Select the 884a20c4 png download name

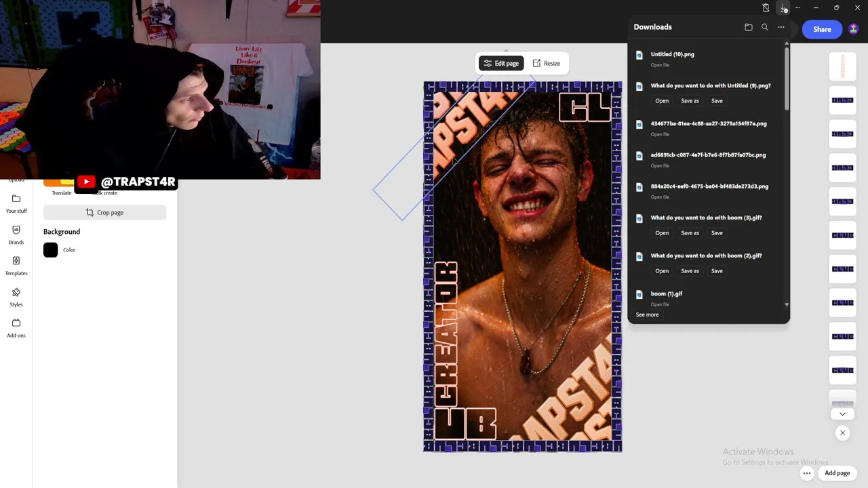(x=709, y=186)
